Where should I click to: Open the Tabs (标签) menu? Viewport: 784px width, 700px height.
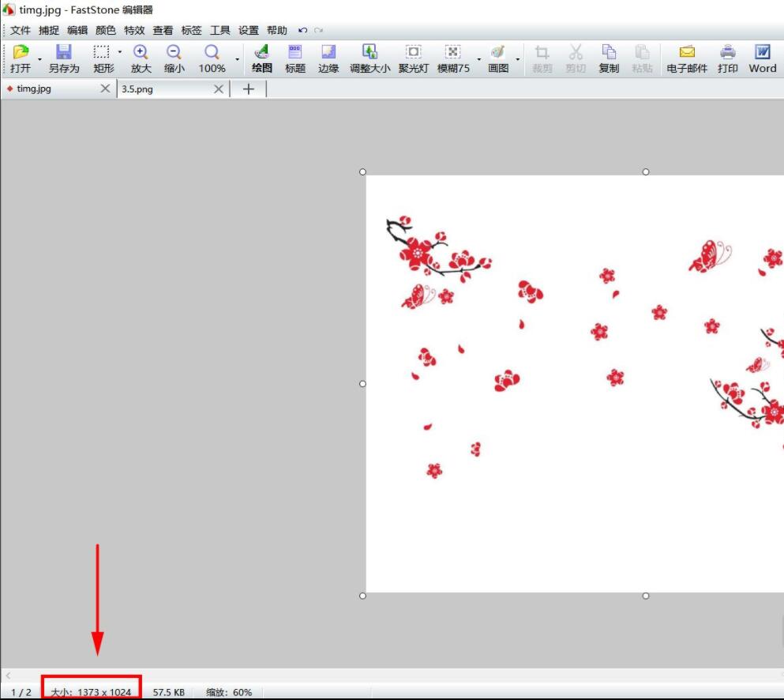point(192,31)
